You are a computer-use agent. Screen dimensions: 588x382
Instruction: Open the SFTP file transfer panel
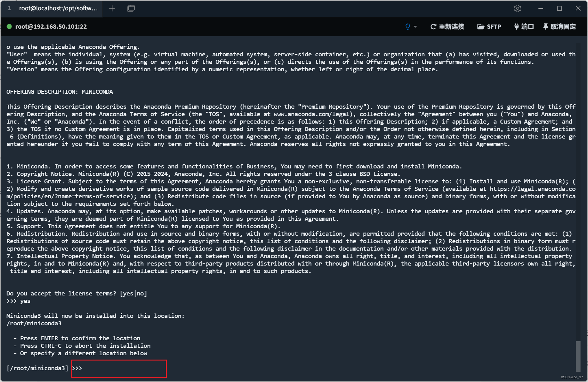489,27
